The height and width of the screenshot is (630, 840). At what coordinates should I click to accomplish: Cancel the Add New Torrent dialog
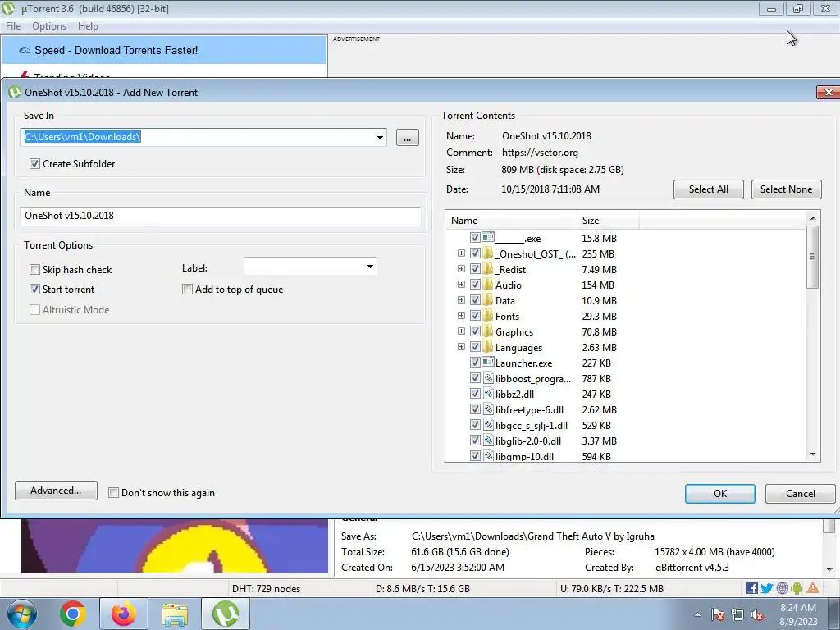tap(801, 493)
